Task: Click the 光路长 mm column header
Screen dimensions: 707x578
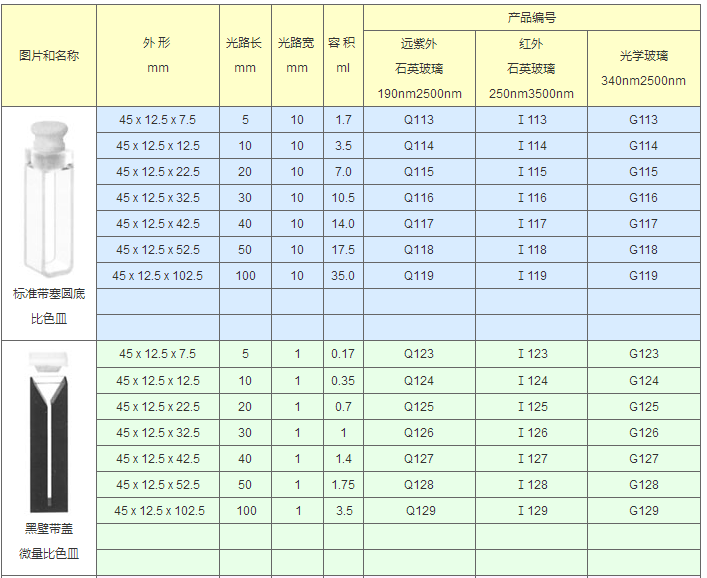Action: 245,56
